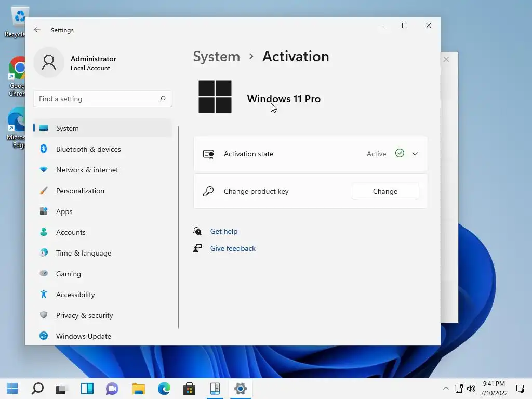Viewport: 532px width, 399px height.
Task: Click the Get help headset icon
Action: [x=197, y=231]
